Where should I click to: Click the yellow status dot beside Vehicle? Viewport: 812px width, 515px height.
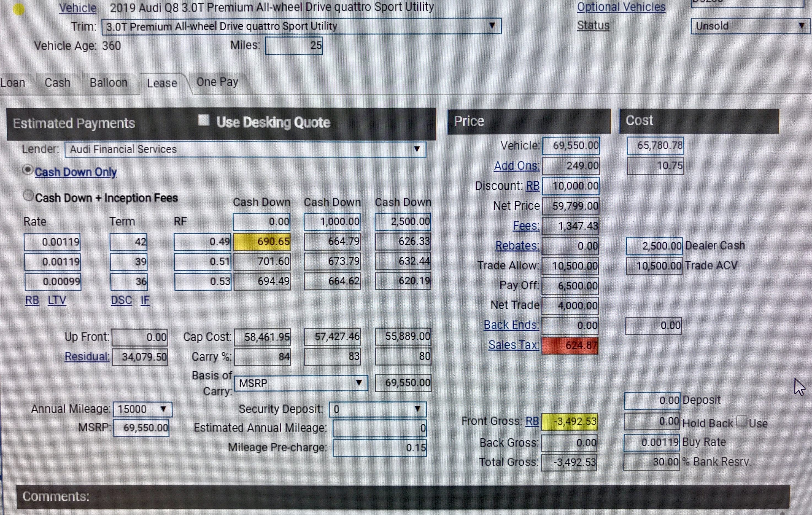click(x=19, y=9)
